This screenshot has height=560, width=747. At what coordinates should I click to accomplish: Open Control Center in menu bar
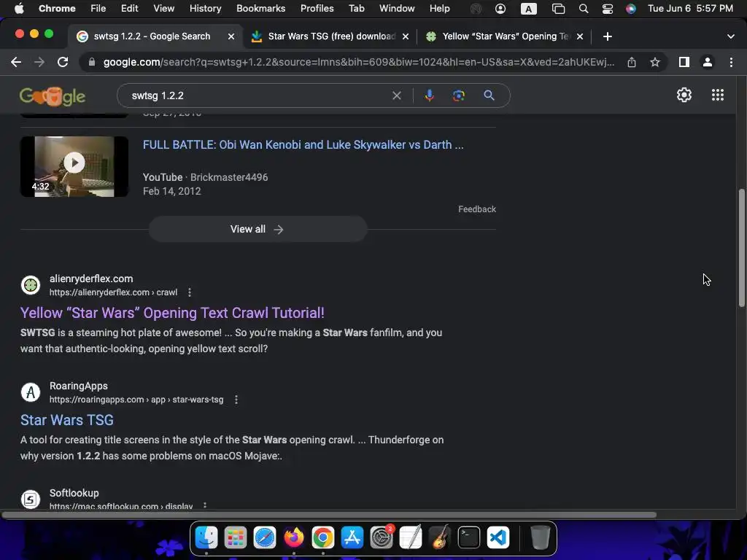click(x=608, y=9)
